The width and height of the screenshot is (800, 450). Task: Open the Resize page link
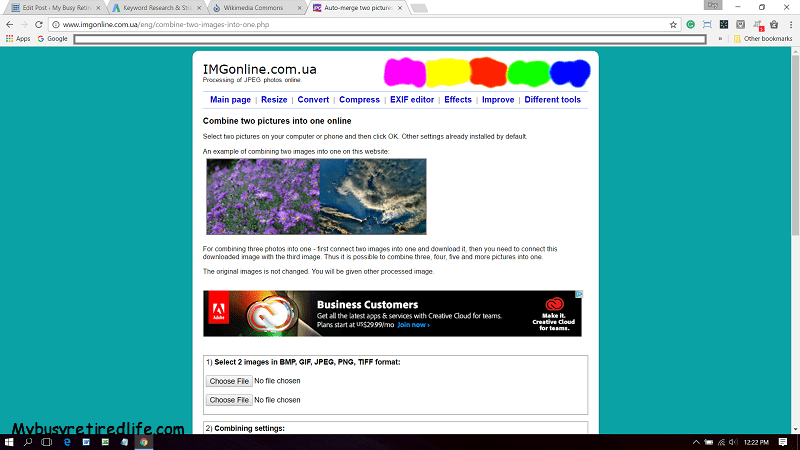274,100
